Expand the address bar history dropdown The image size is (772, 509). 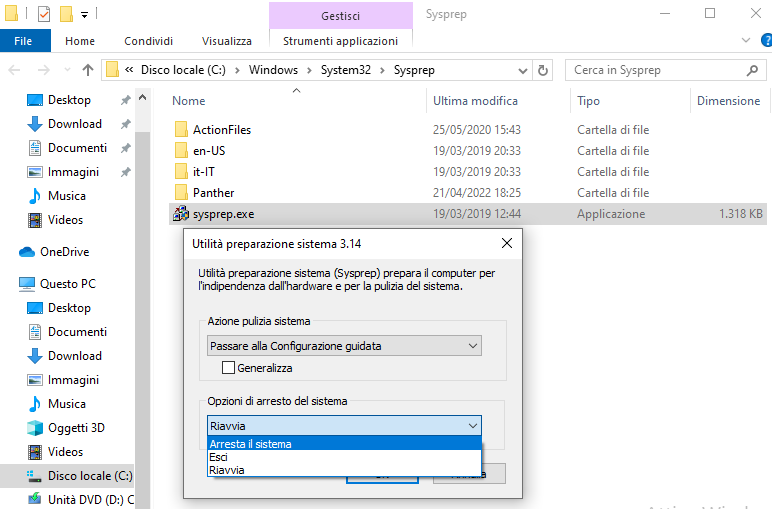(523, 70)
